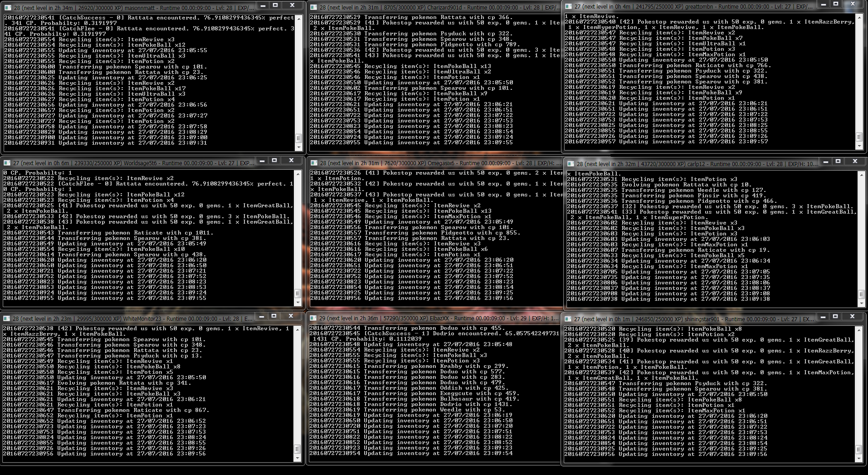This screenshot has height=475, width=868.
Task: Click the scrollbar thumb in masonnmatt window
Action: pyautogui.click(x=299, y=138)
